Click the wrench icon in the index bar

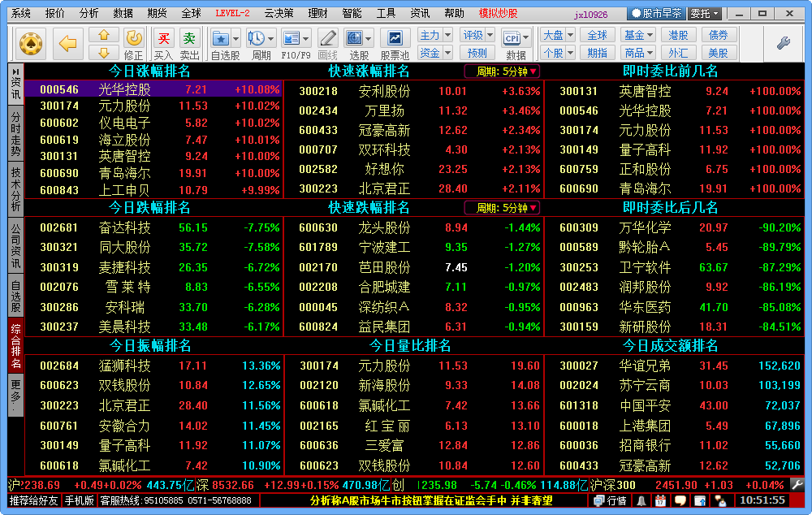coord(797,486)
